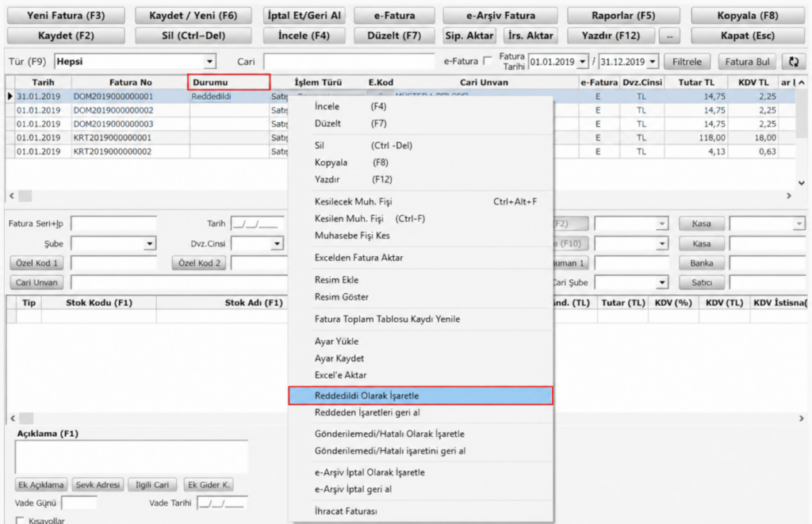Click scroll-down arrow of invoice list scrollbar
The image size is (812, 524).
801,183
